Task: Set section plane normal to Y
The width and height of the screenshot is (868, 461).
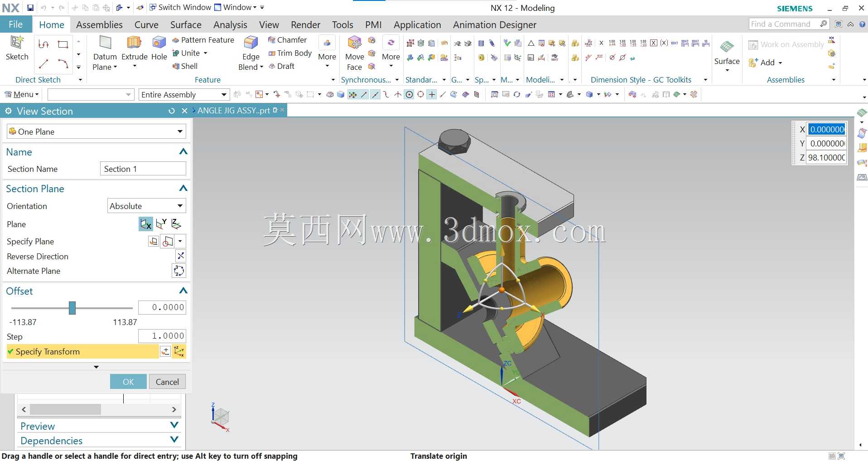Action: coord(161,224)
